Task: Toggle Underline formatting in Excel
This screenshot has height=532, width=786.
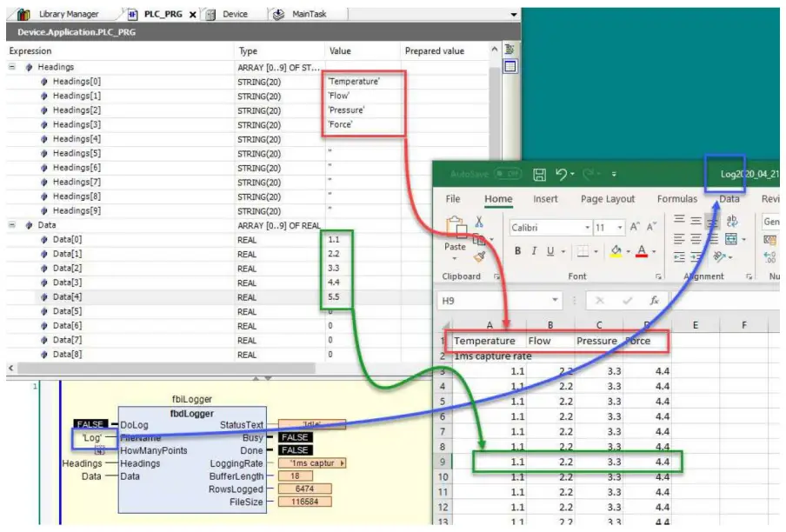Action: pyautogui.click(x=550, y=251)
